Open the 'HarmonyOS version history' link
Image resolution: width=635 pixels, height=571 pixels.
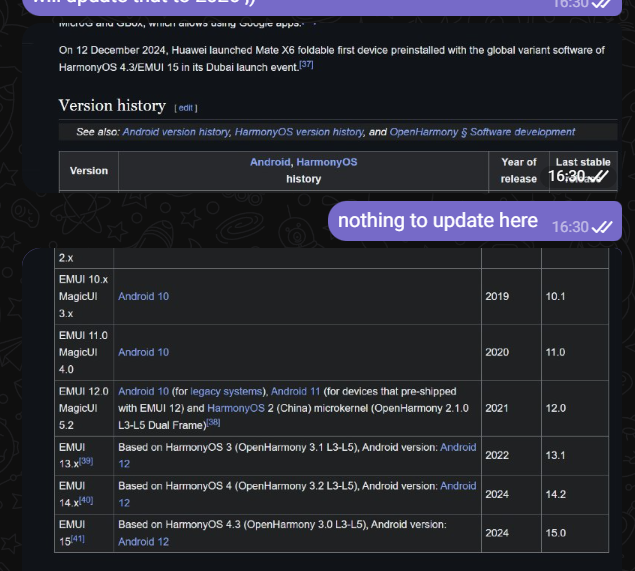point(299,132)
